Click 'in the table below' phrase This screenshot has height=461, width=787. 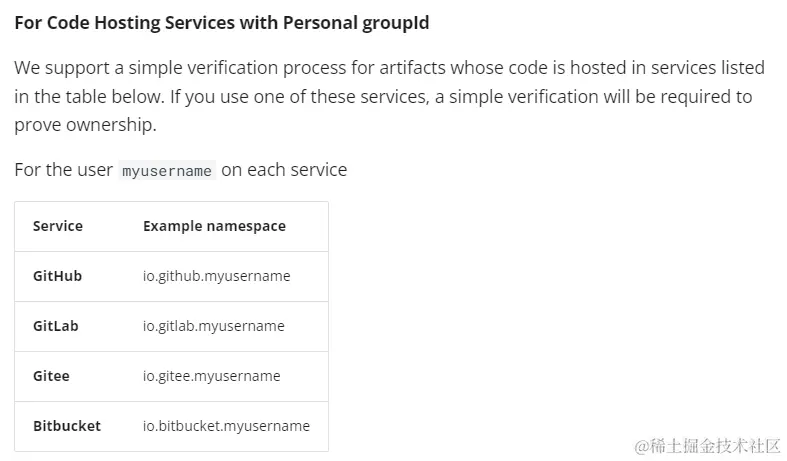[89, 96]
